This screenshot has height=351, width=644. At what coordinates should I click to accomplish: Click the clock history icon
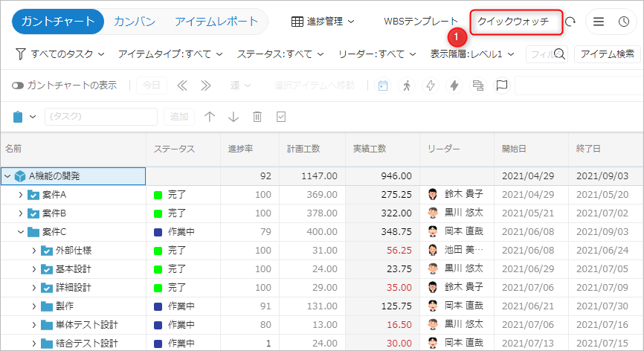623,22
